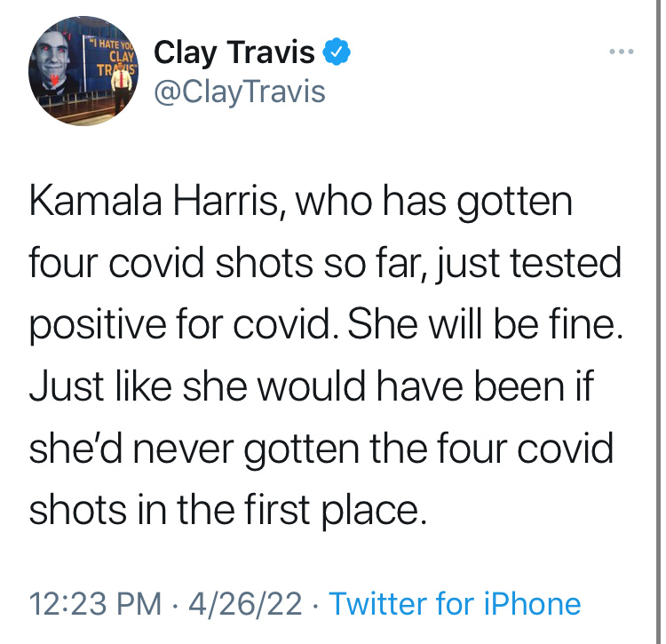Open Clay Travis's profile picture

[x=79, y=72]
